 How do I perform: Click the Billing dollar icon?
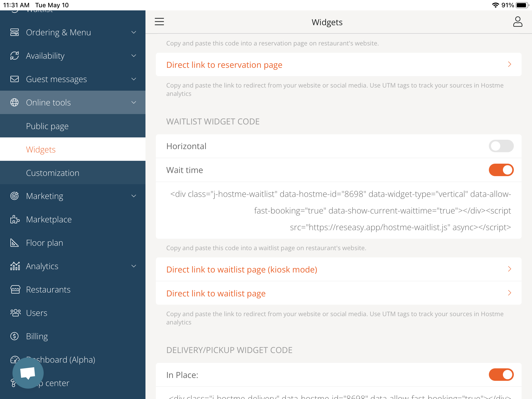15,336
